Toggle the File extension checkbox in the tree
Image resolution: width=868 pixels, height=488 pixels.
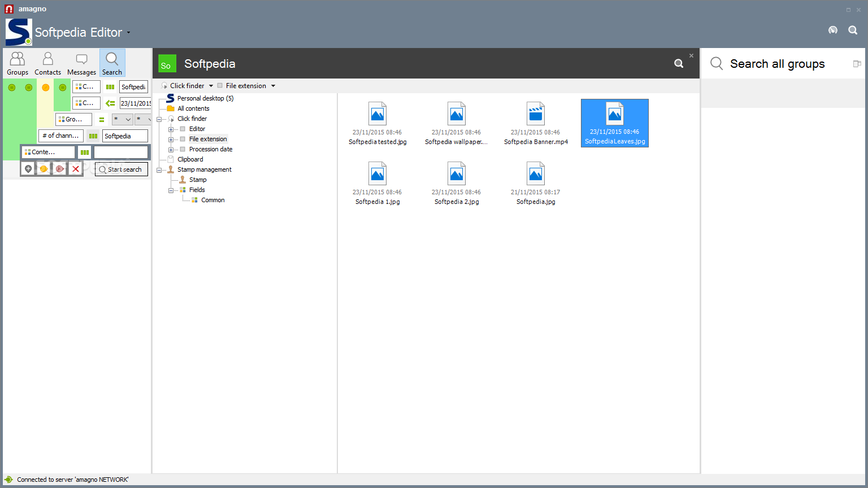point(183,139)
